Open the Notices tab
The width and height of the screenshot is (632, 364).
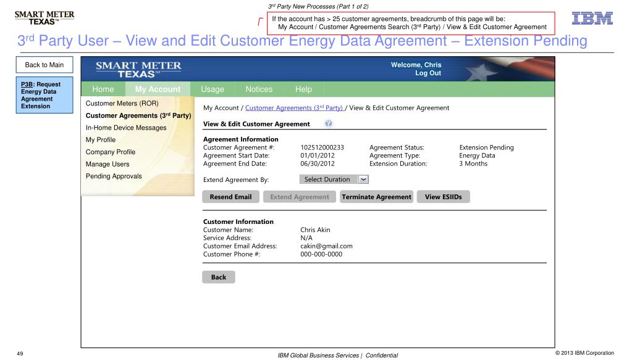pyautogui.click(x=259, y=89)
